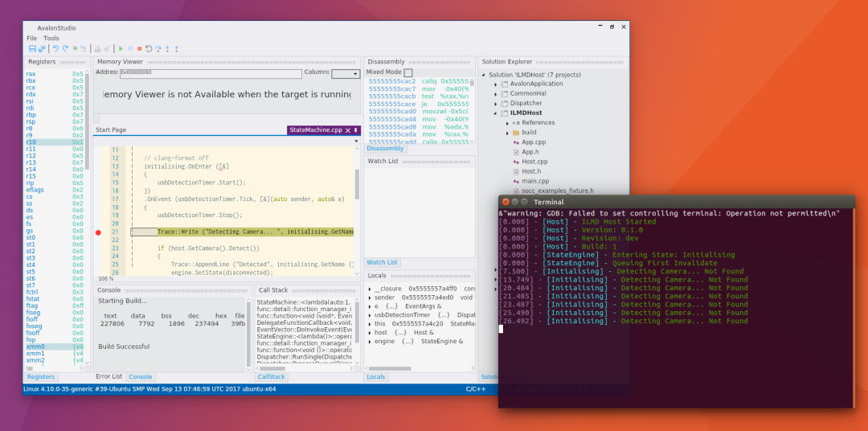Pause the debugger with the pause icon
The height and width of the screenshot is (431, 868).
(x=131, y=49)
